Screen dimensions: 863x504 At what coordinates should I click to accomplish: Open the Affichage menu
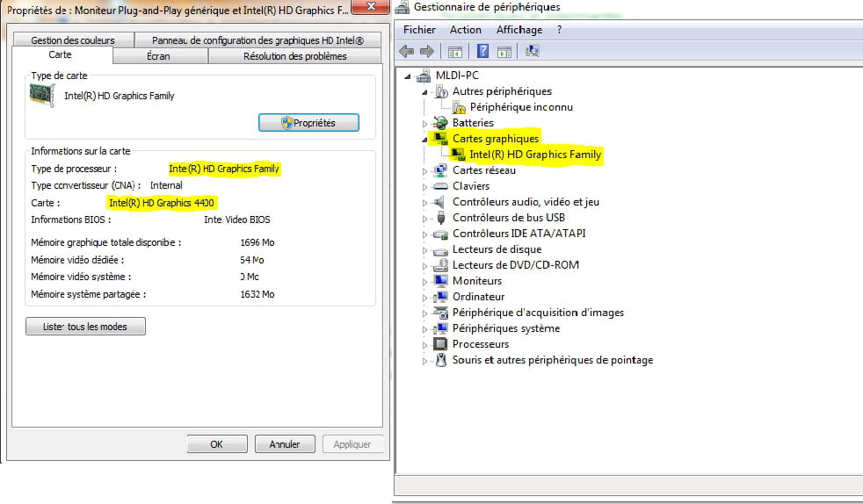(519, 30)
